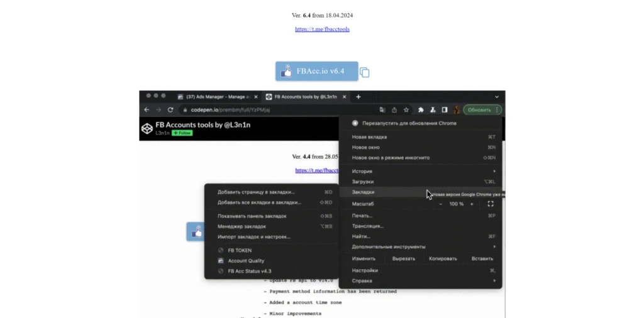644x318 pixels.
Task: Click the text 'Added a account time zone'
Action: [306, 302]
